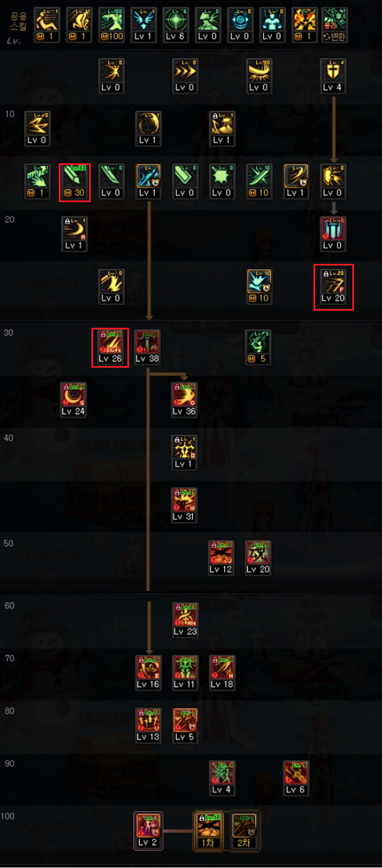Select the Shift-key skill at Lv 26
The height and width of the screenshot is (868, 382).
click(x=111, y=347)
